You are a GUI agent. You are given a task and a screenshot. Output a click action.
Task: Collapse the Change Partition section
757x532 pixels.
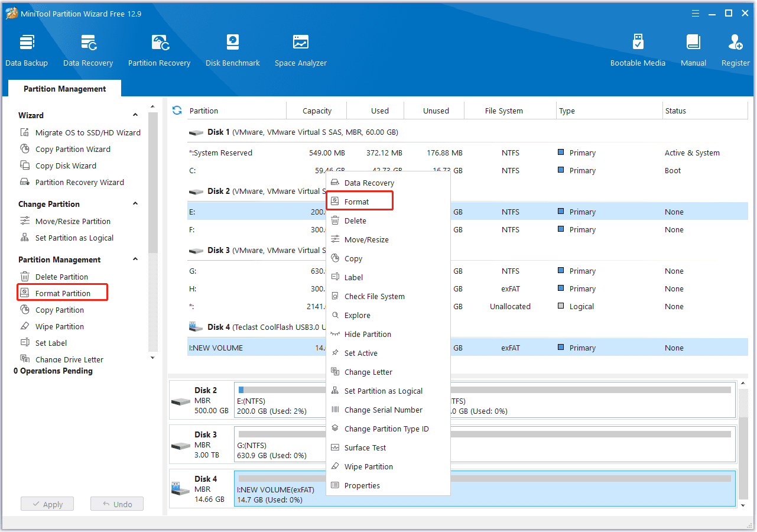[135, 204]
